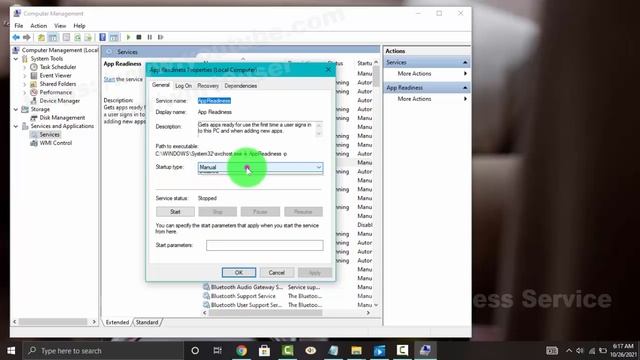Open the Startup type dropdown
640x360 pixels.
click(x=260, y=167)
